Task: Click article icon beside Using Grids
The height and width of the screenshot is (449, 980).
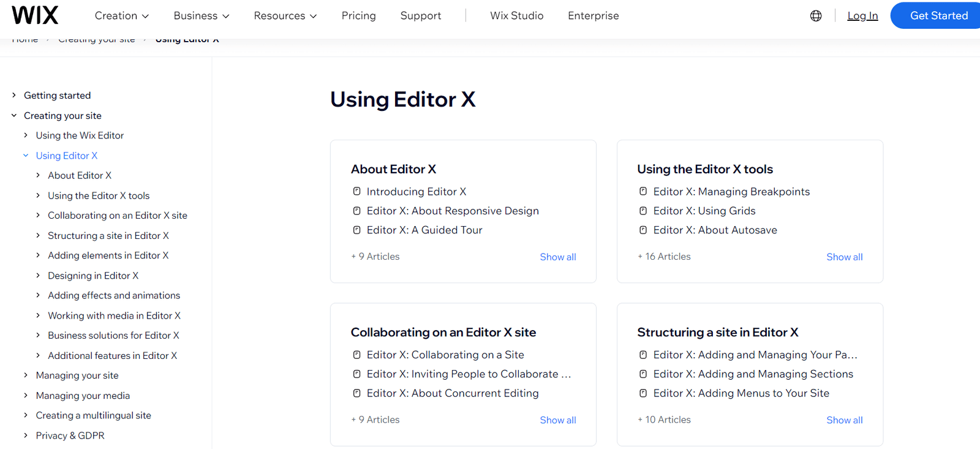Action: tap(643, 211)
